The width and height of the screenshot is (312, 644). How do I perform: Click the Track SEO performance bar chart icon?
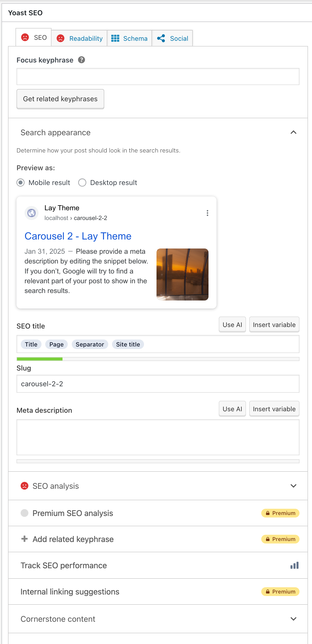pos(294,565)
